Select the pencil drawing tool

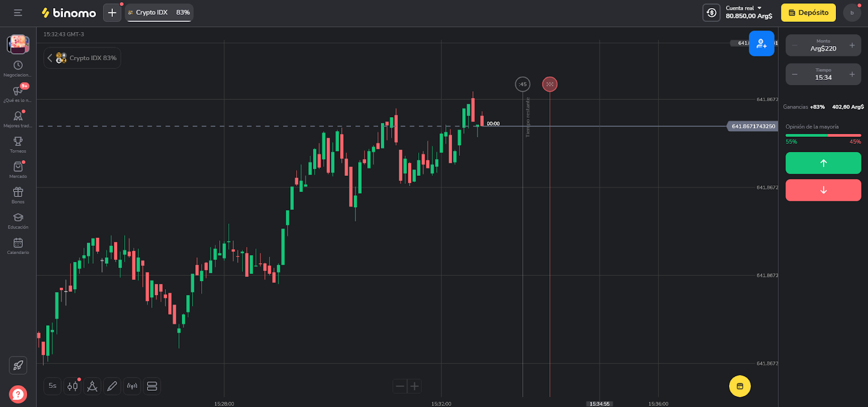(x=112, y=386)
